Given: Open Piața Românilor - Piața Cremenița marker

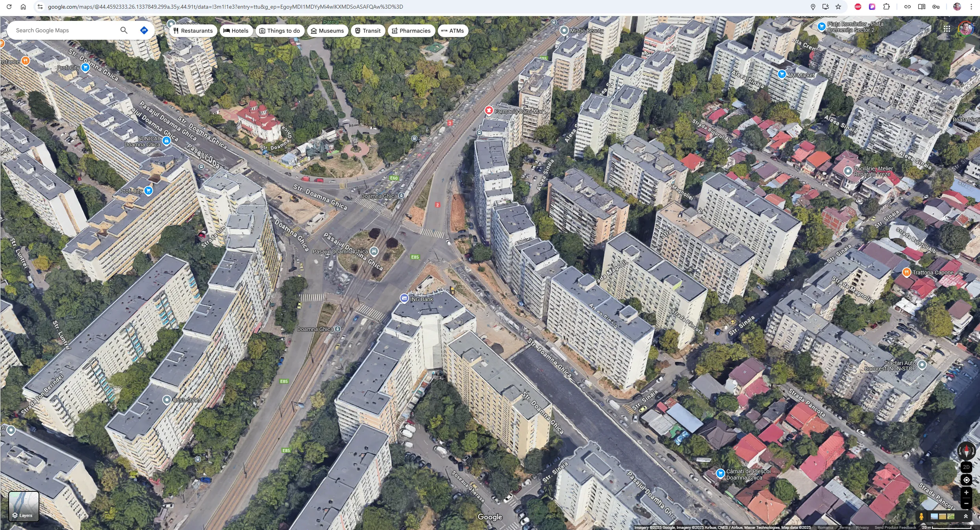Looking at the screenshot, I should [x=821, y=26].
